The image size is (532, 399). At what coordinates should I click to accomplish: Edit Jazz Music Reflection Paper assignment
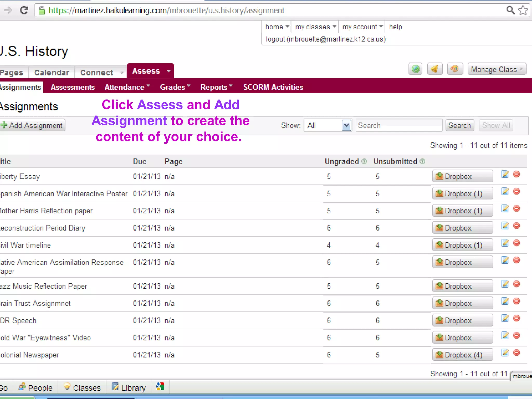(505, 284)
